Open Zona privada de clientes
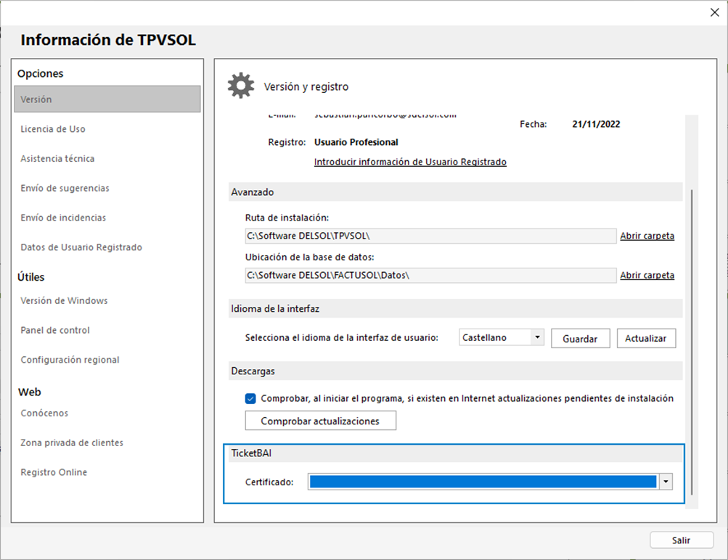 click(x=72, y=442)
